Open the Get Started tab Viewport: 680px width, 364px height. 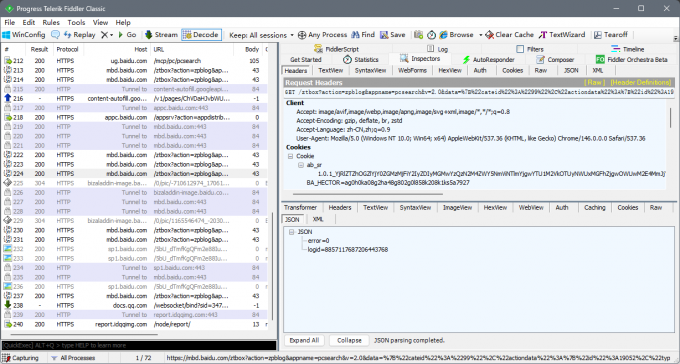coord(306,59)
